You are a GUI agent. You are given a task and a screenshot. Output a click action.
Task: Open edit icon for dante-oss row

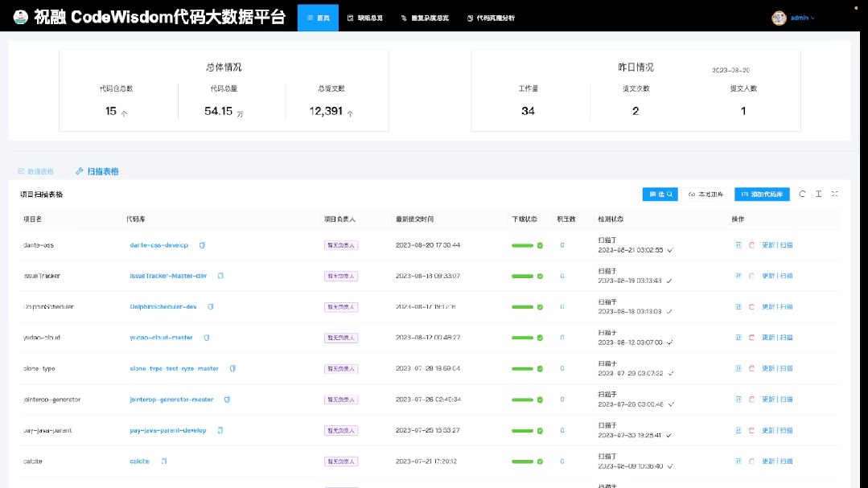[x=738, y=245]
